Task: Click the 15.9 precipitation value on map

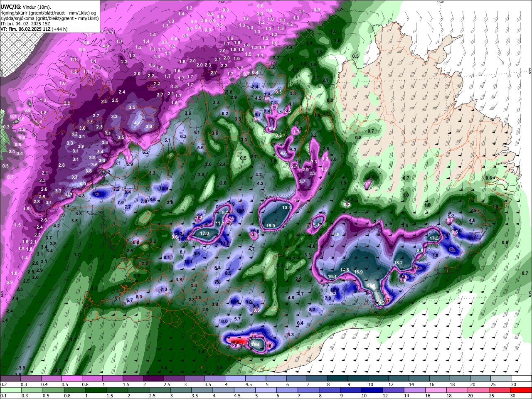Action: [271, 226]
